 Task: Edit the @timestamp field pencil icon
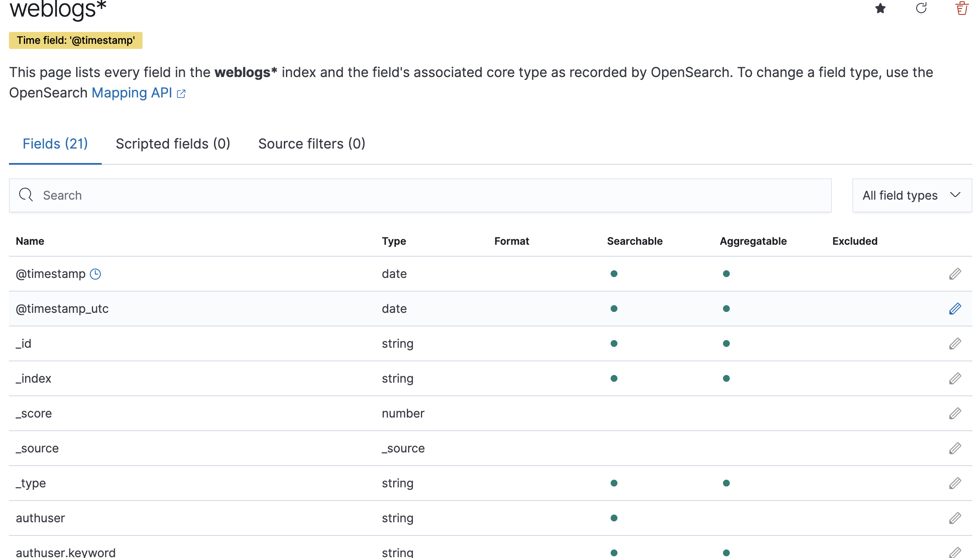955,274
